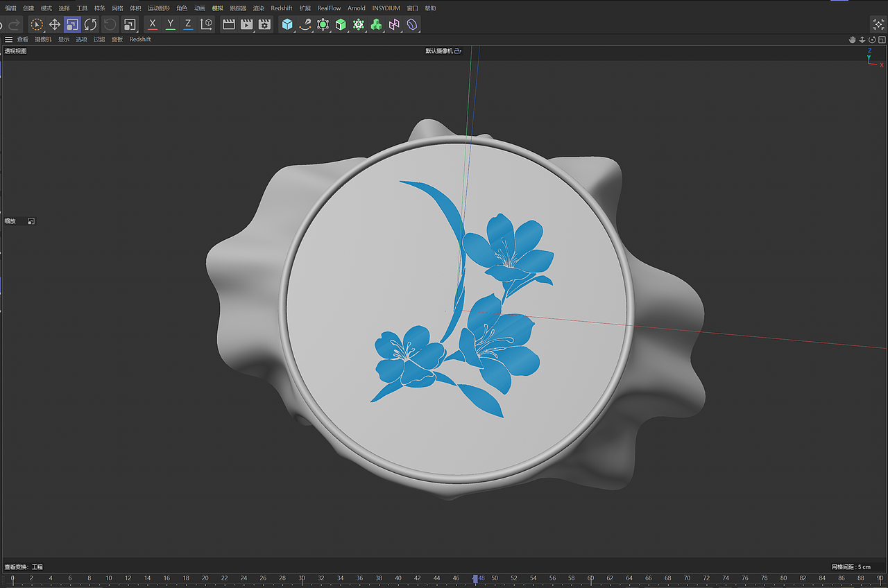This screenshot has height=588, width=888.
Task: Open the viewport hamburger menu
Action: 8,40
